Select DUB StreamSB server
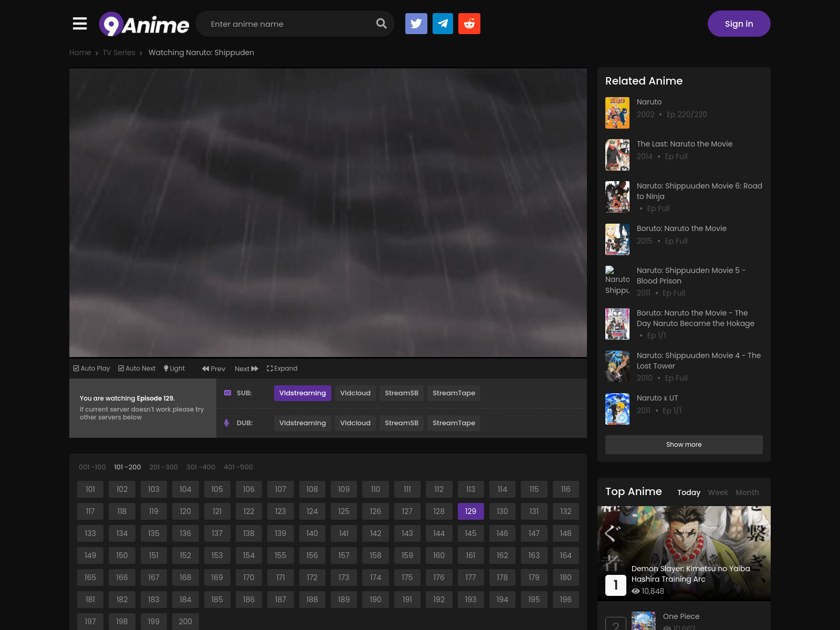Viewport: 840px width, 630px height. point(402,423)
